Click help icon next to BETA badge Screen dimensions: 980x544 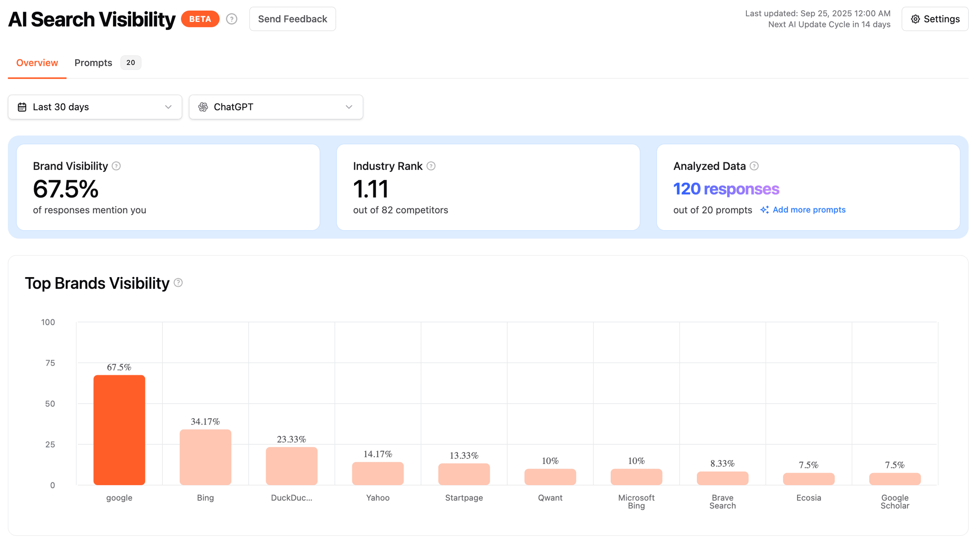pos(232,19)
